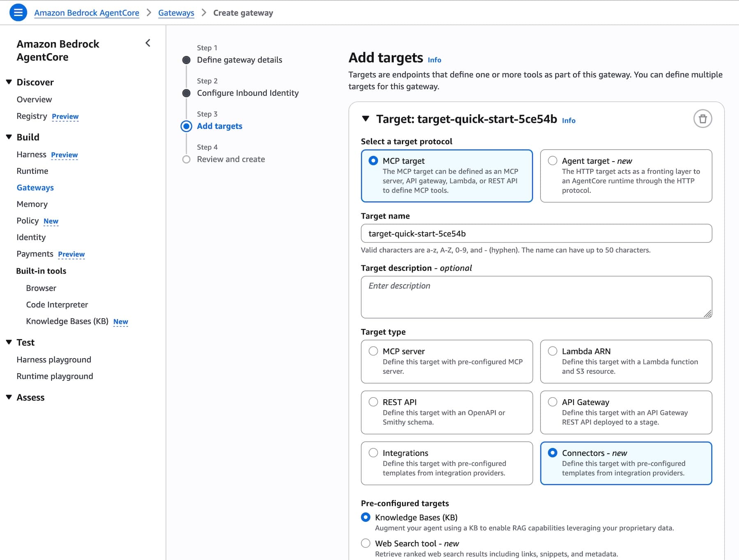Open Knowledge Bases (KB) in sidebar

click(67, 321)
